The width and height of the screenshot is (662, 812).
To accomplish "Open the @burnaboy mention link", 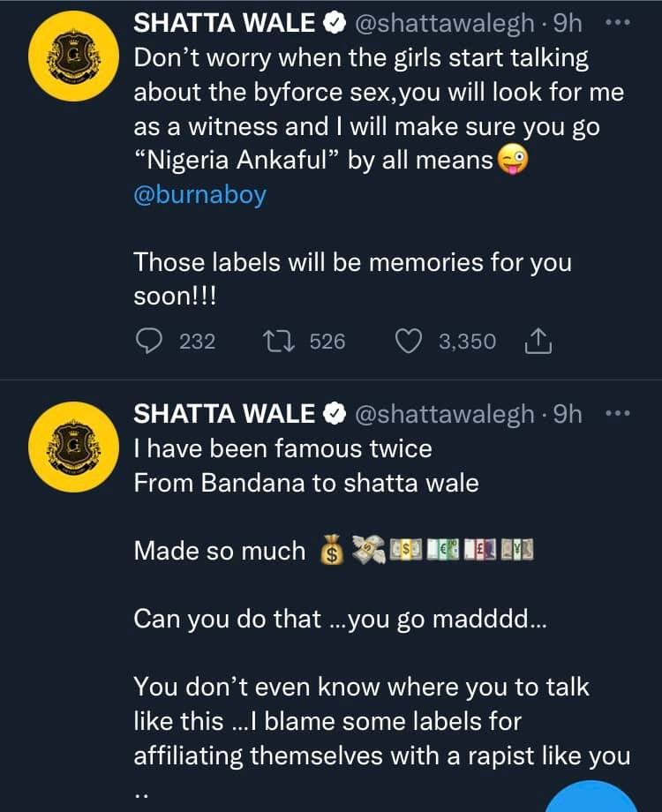I will (200, 195).
